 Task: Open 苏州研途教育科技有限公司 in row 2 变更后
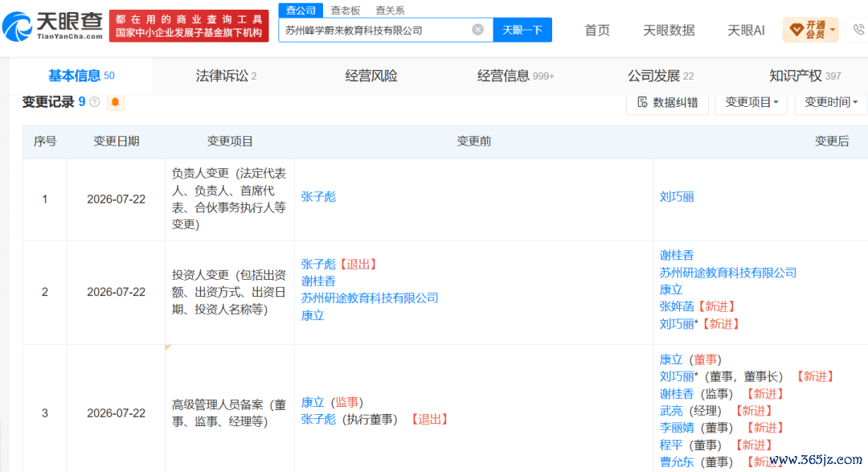tap(728, 273)
